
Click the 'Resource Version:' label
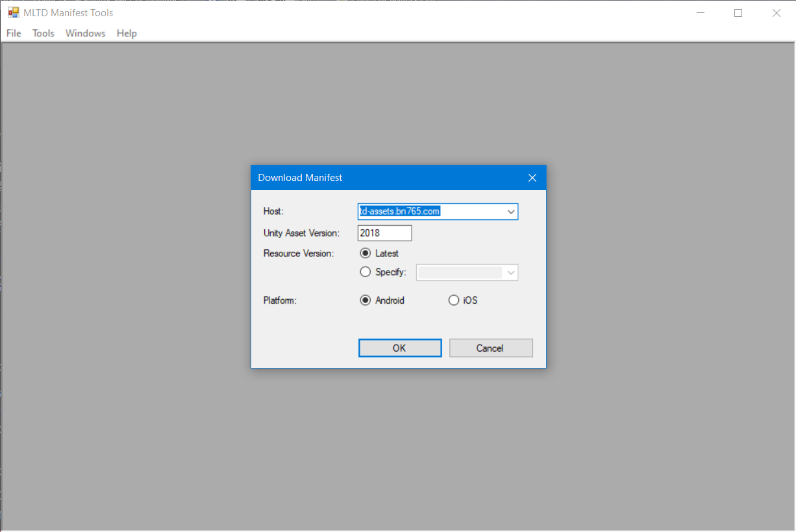299,254
